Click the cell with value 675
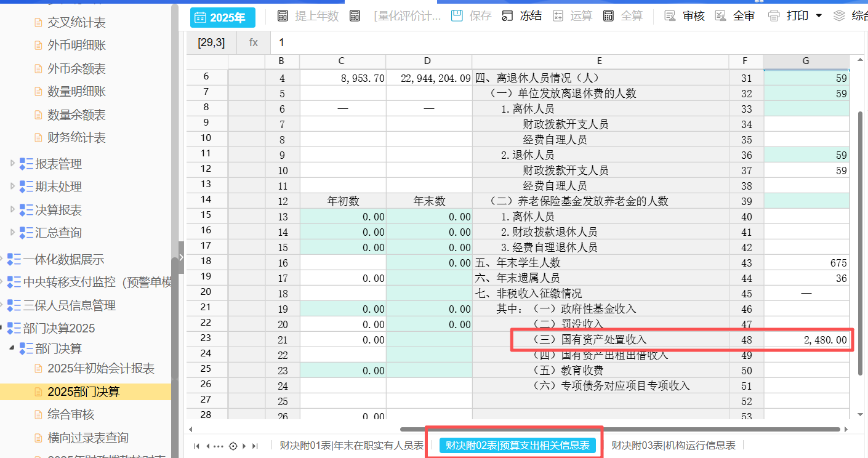The image size is (868, 458). [x=806, y=263]
